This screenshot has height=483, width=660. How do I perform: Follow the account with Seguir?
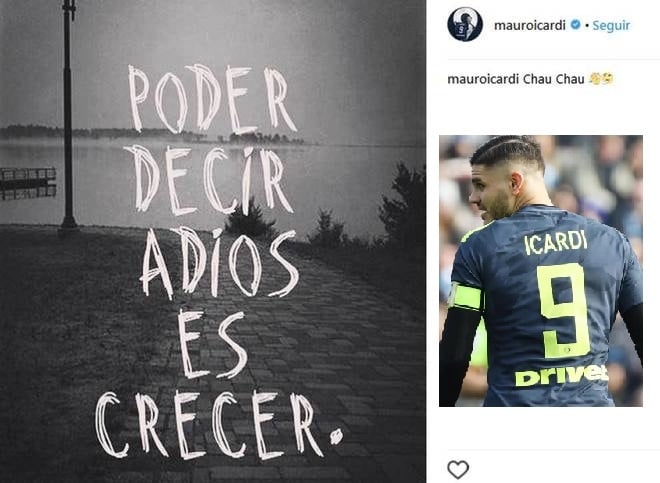coord(611,25)
